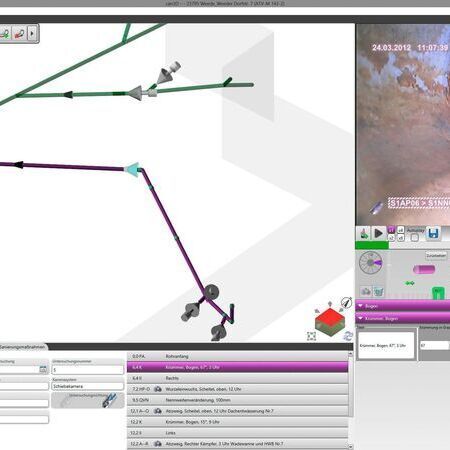Click the play button under the video
450x450 pixels.
[378, 233]
